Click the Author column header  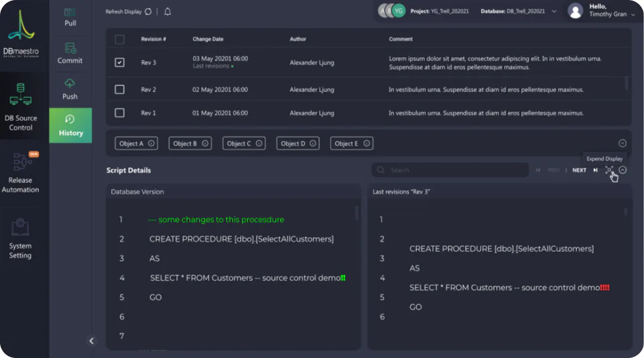298,39
